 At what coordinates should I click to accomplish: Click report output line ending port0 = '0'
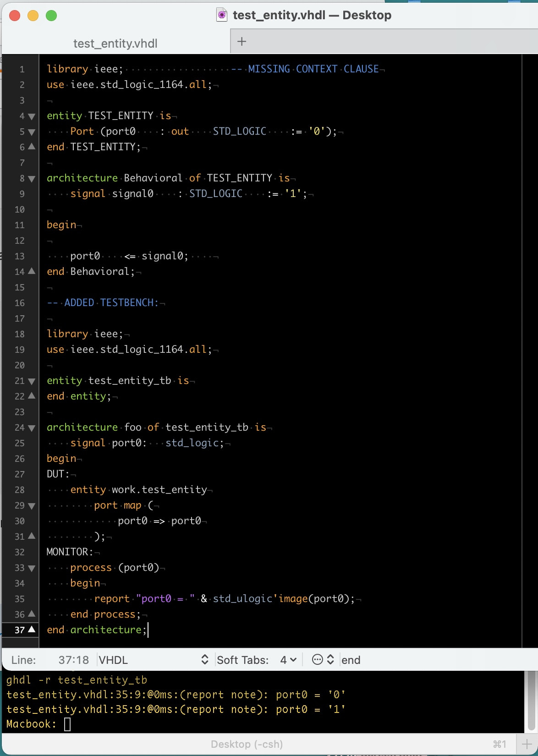176,695
